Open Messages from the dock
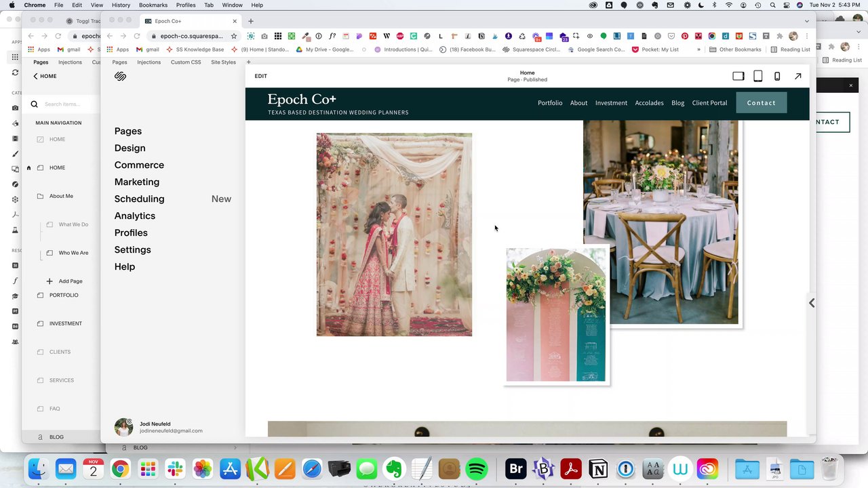Image resolution: width=868 pixels, height=488 pixels. (x=367, y=469)
